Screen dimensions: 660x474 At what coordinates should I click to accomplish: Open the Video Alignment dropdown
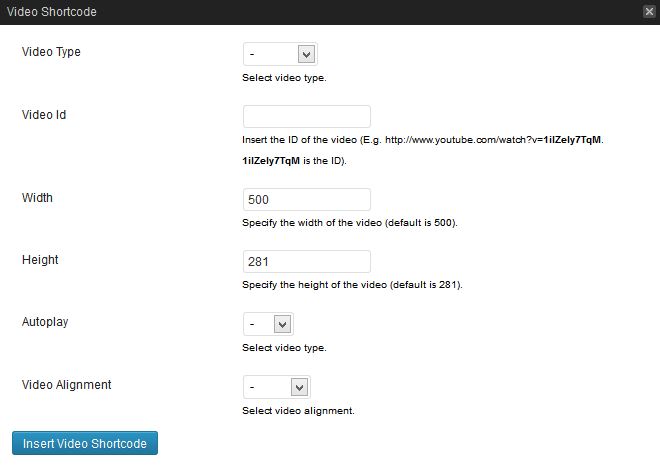point(276,386)
